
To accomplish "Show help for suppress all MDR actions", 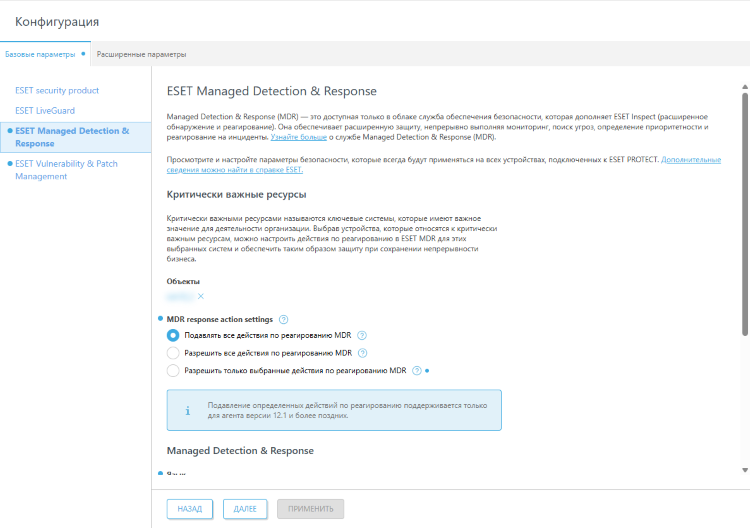I will point(362,336).
